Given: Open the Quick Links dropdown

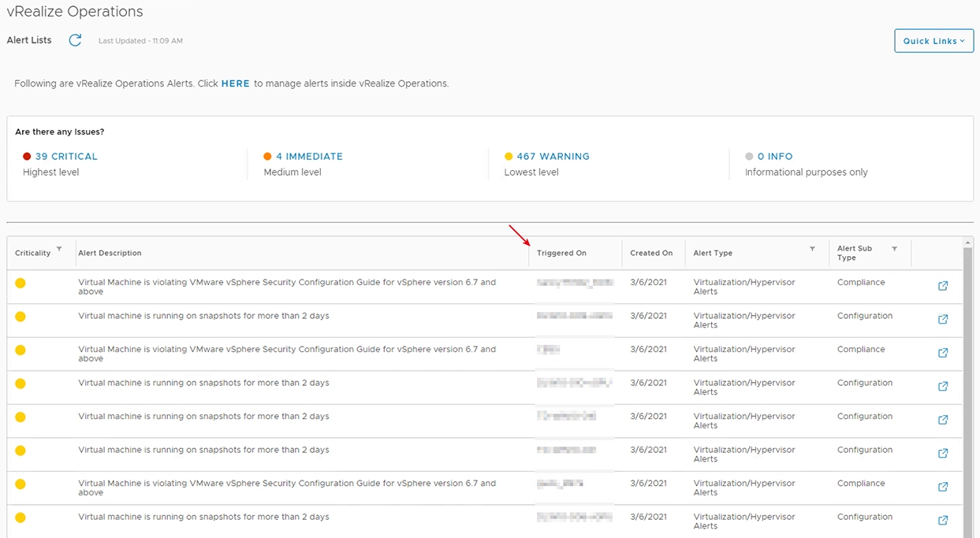Looking at the screenshot, I should 933,41.
